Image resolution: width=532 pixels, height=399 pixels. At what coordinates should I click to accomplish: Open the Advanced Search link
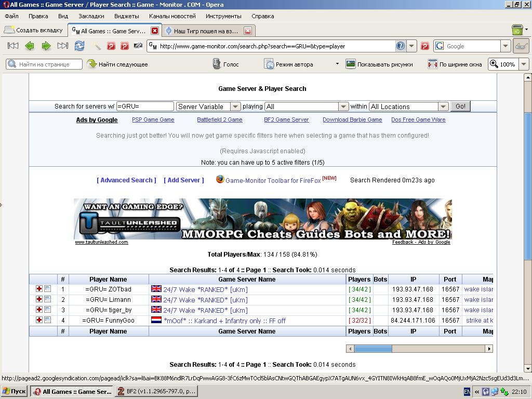click(126, 180)
